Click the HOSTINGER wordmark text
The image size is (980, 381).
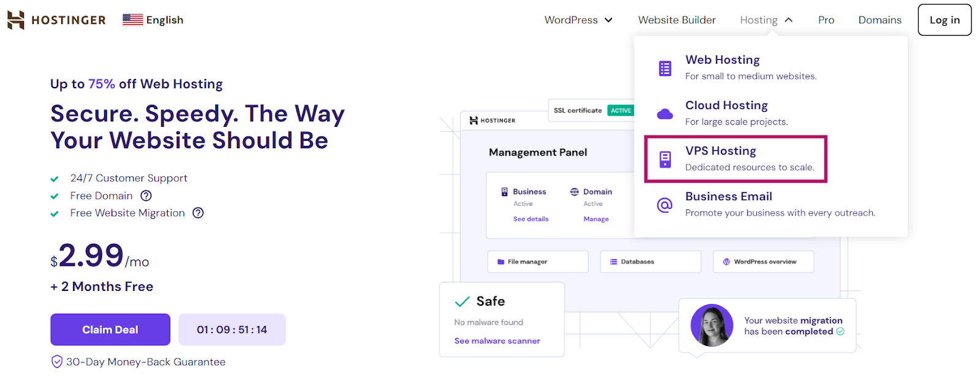[69, 20]
